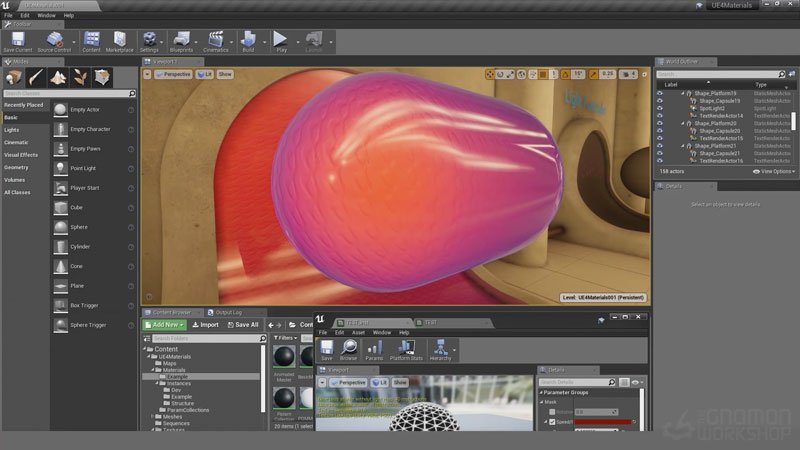800x450 pixels.
Task: Open the View Options dropdown in outliner
Action: point(774,171)
